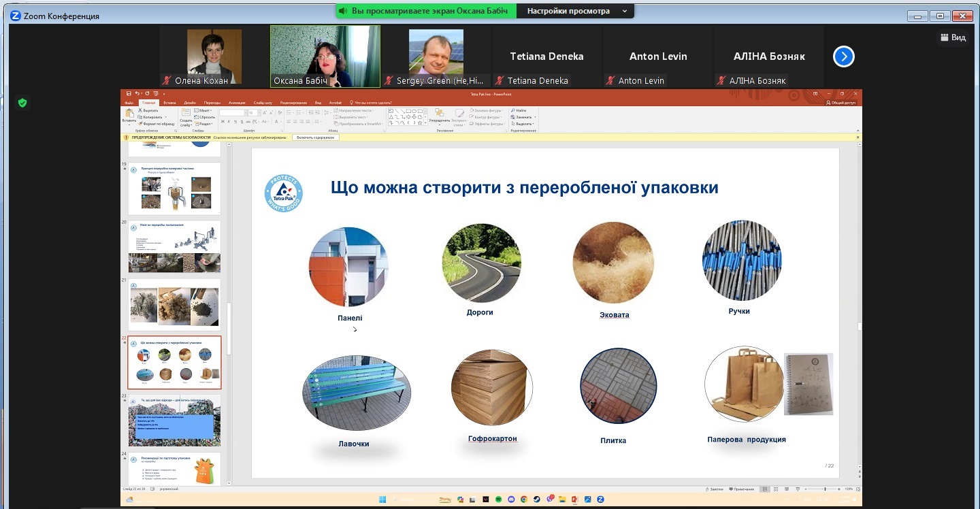Image resolution: width=980 pixels, height=509 pixels.
Task: Toggle the Notes (Заметки) pane in status bar
Action: [715, 489]
